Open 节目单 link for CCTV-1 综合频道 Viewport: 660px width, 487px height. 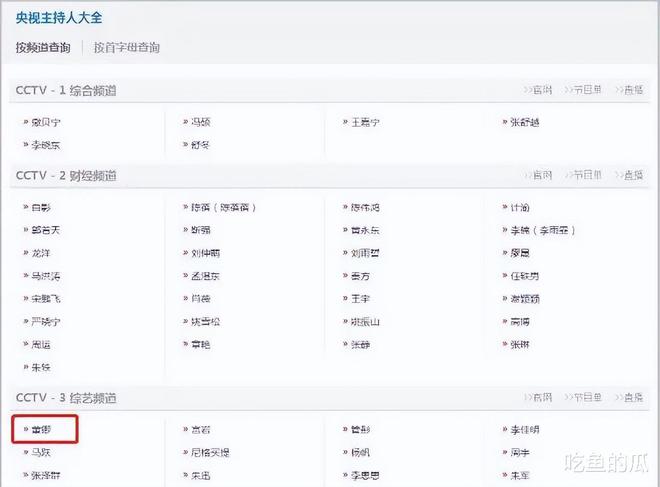coord(583,90)
